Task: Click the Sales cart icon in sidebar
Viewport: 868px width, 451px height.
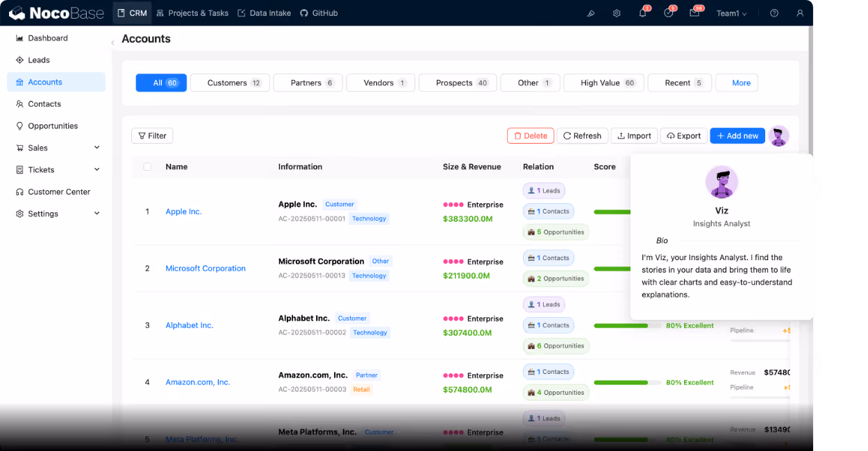Action: point(19,148)
